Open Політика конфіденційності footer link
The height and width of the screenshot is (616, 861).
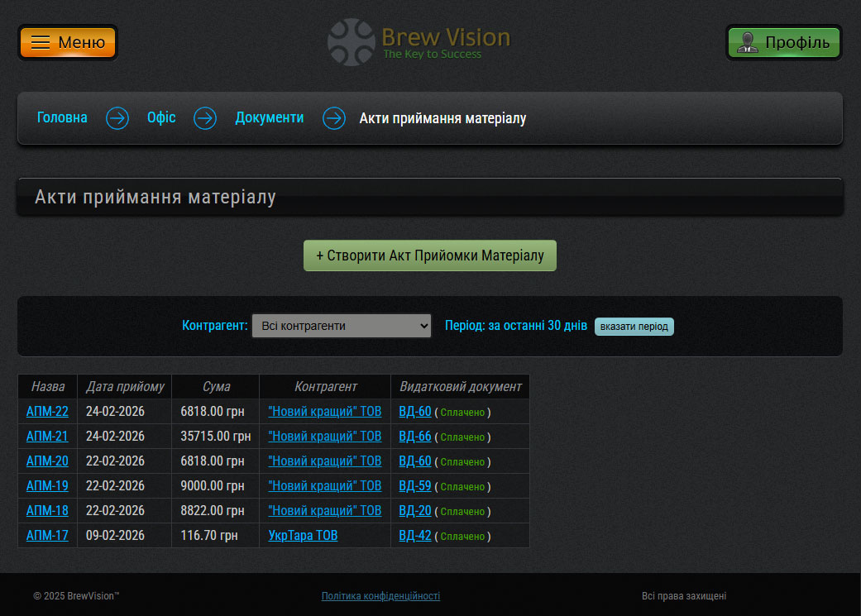click(380, 596)
